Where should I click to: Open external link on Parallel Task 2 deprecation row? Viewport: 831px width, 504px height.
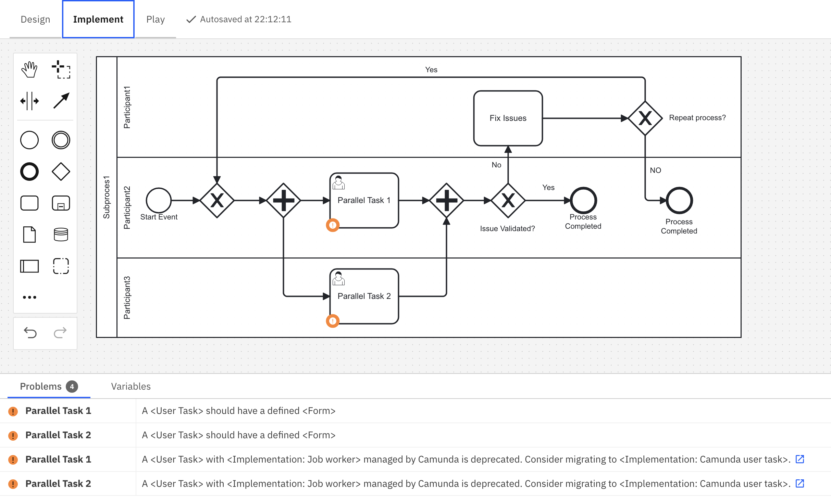pyautogui.click(x=800, y=483)
